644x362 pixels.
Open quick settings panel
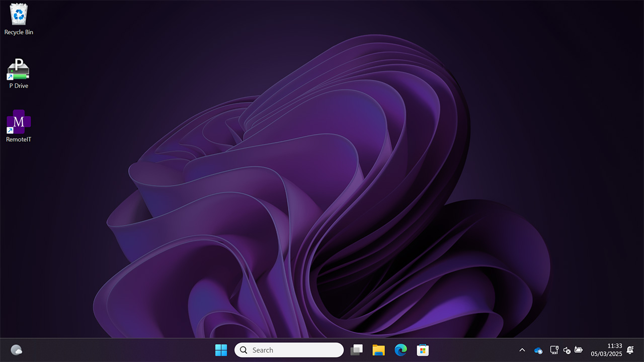(x=567, y=349)
